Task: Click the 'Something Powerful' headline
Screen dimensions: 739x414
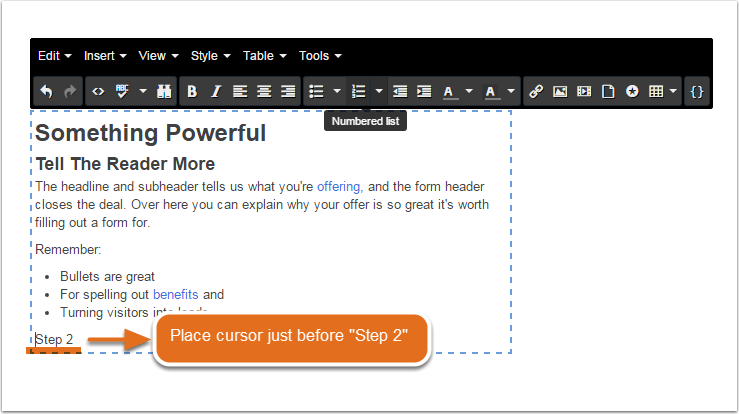Action: (150, 133)
